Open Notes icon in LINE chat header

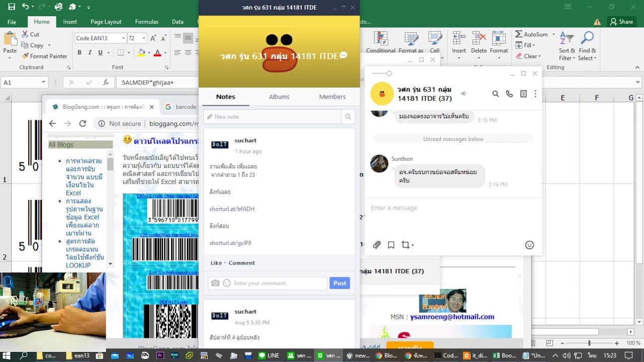523,94
